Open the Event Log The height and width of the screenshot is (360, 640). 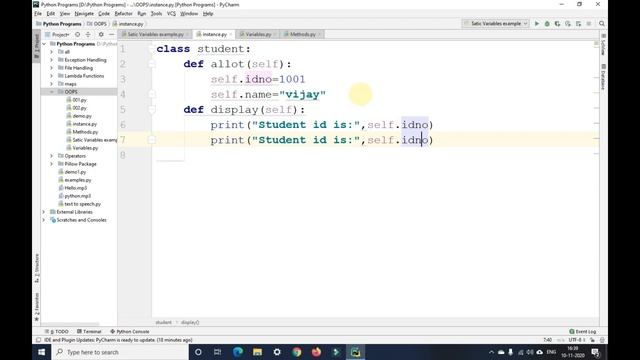[583, 331]
